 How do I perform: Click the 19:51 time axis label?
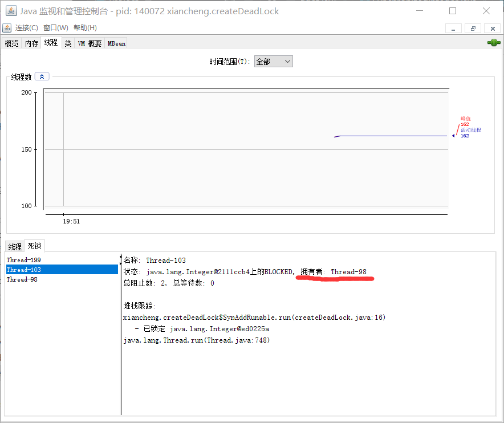(71, 221)
